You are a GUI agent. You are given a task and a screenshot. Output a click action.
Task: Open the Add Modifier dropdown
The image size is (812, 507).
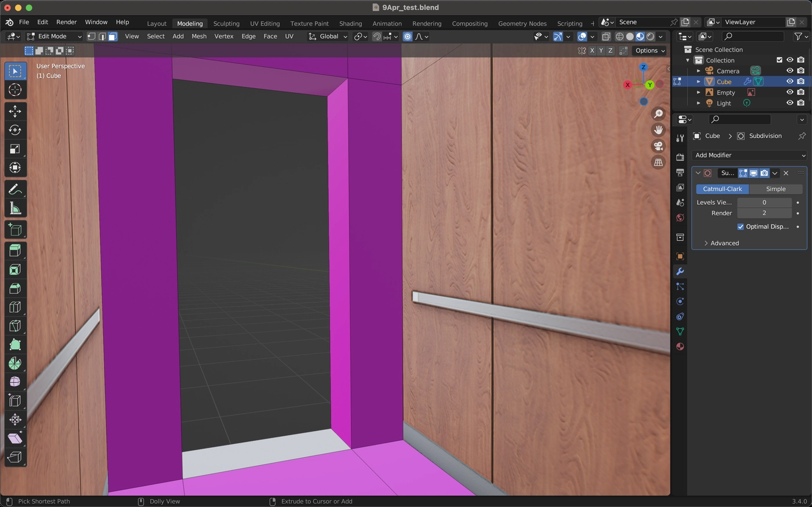click(749, 155)
